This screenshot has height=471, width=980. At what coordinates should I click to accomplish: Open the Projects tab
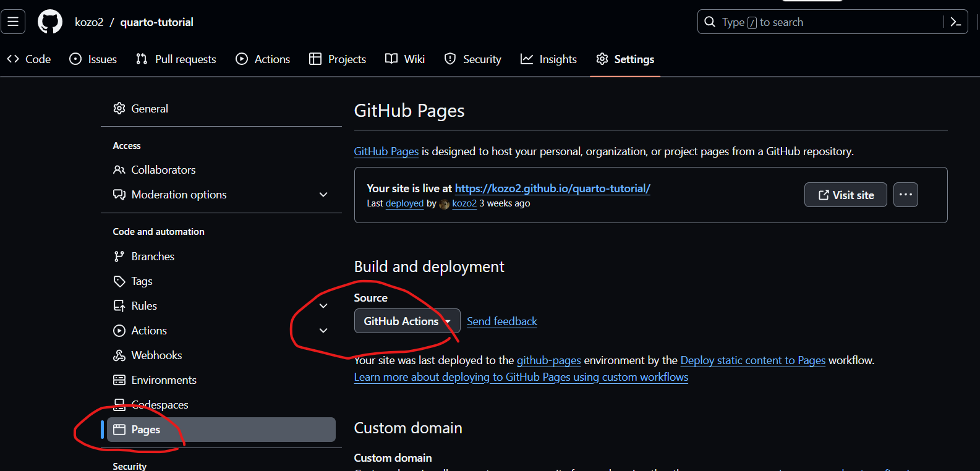(x=338, y=59)
